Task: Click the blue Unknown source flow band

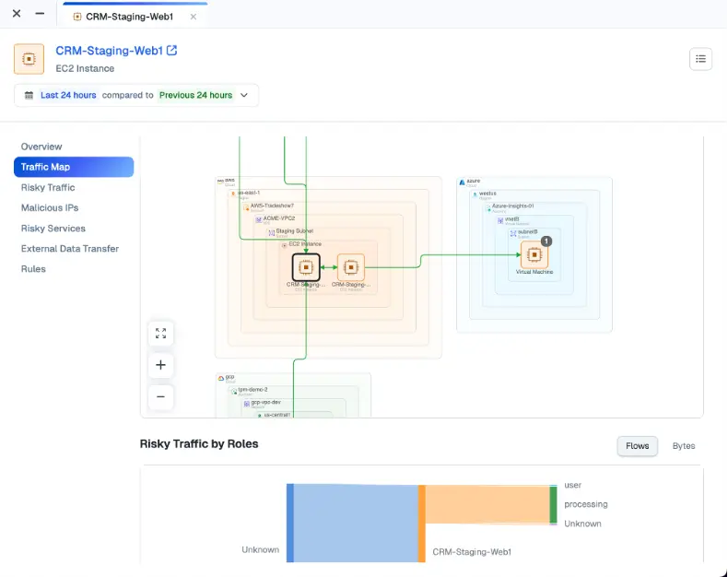Action: point(356,524)
